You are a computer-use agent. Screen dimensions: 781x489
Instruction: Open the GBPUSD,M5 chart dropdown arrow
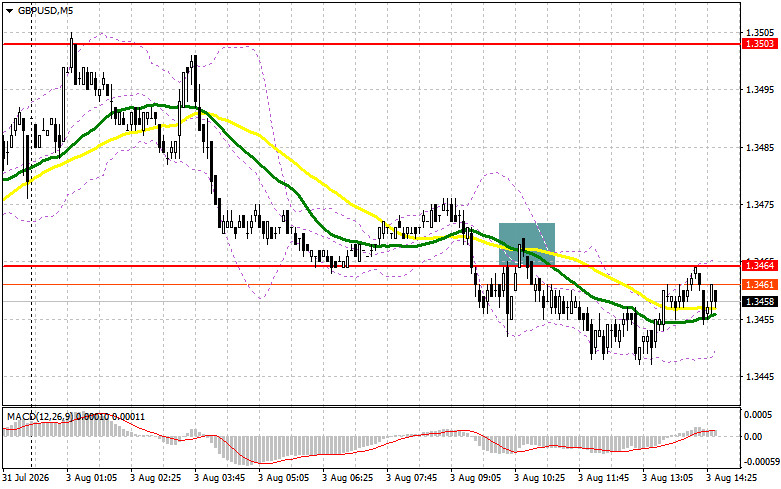[x=9, y=10]
